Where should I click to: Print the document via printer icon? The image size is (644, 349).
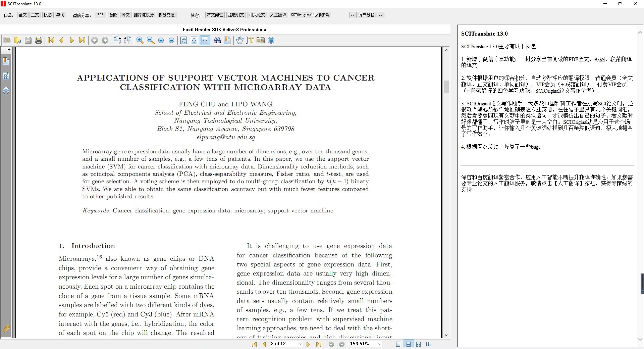39,40
